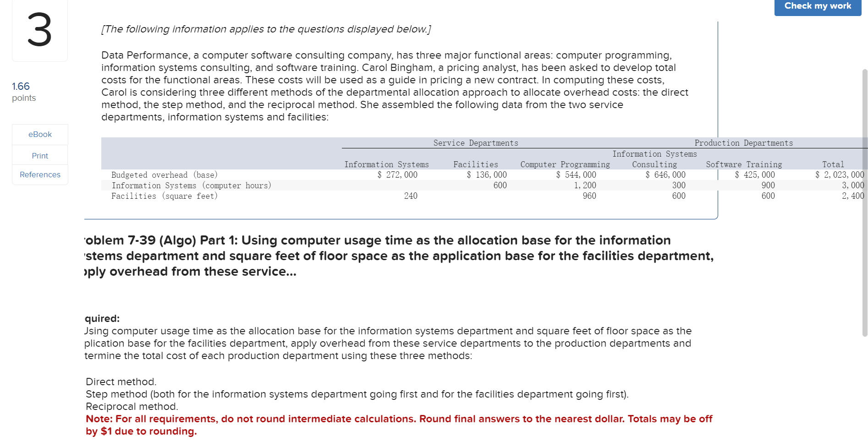Click the 1,200 computer hours cell
Viewport: 868px width, 442px height.
[x=585, y=186]
